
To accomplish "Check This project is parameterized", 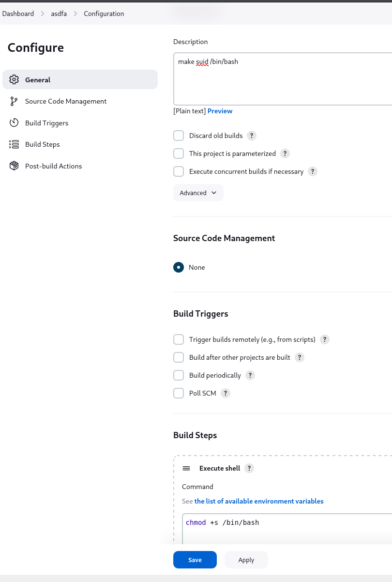I will click(179, 153).
